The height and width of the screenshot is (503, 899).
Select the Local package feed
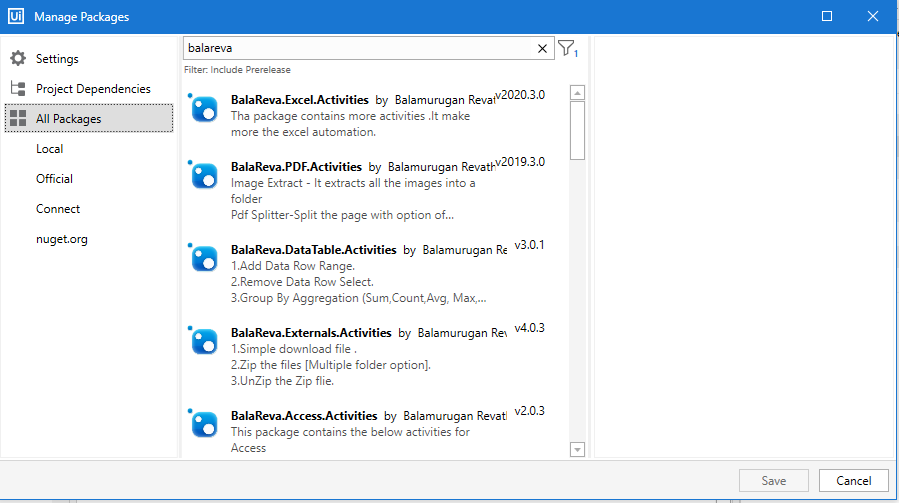(49, 149)
